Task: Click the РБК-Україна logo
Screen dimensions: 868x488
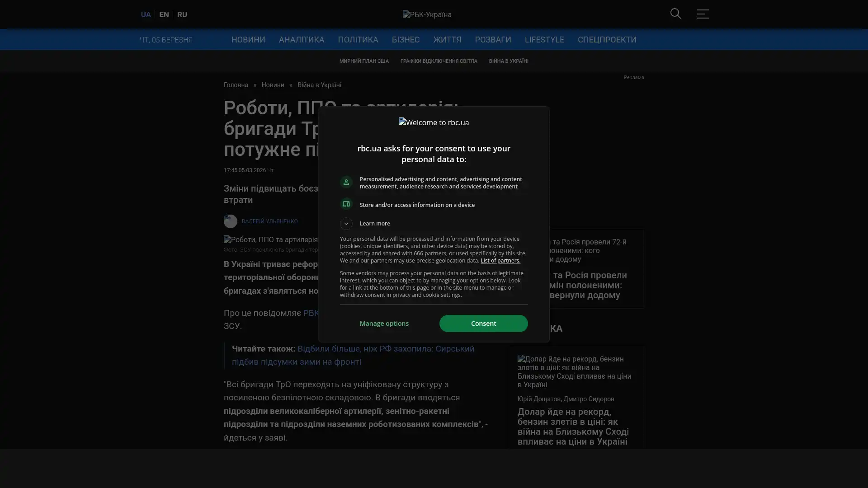Action: click(427, 14)
